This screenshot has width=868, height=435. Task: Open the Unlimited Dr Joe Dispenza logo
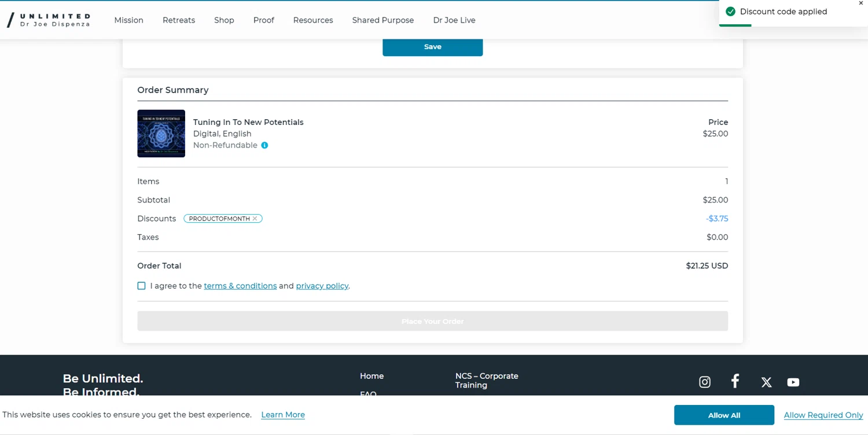(x=49, y=20)
